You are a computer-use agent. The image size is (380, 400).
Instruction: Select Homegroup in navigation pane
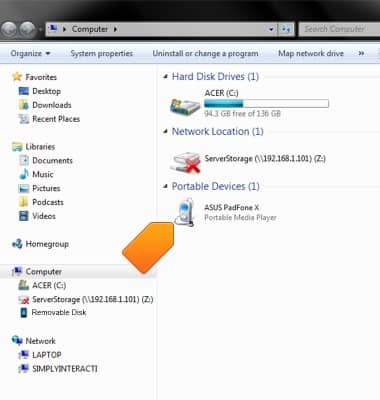(x=47, y=244)
